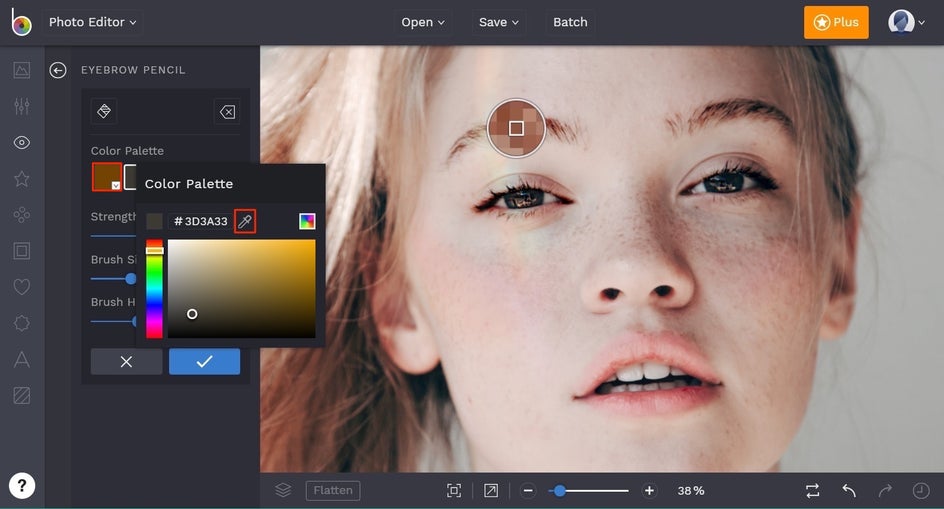
Task: Open the Textures sidebar icon
Action: click(x=22, y=395)
